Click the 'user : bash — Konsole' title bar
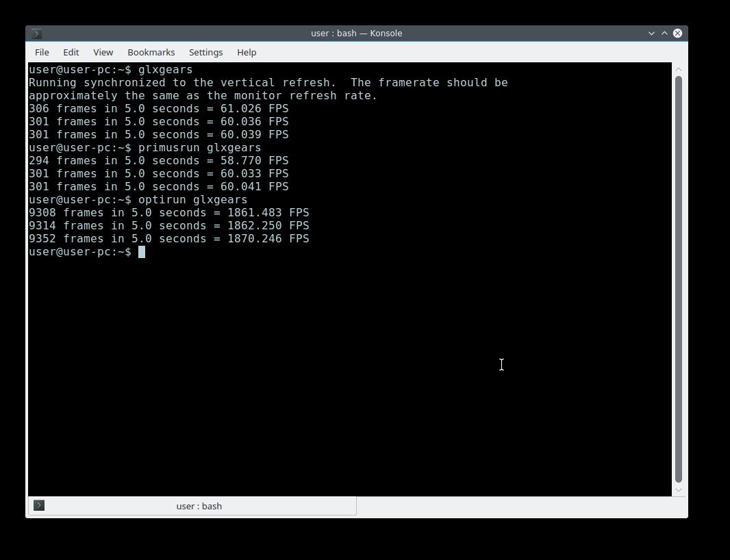730x560 pixels. [x=356, y=33]
